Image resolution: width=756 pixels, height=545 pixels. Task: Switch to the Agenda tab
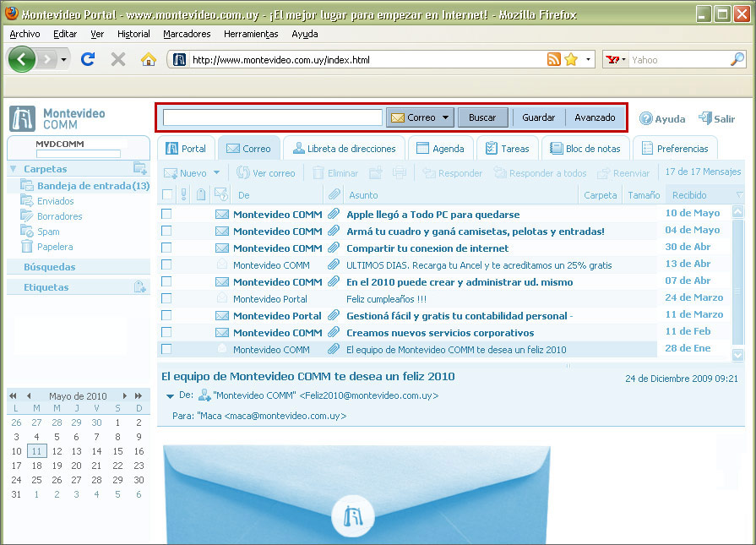[x=439, y=149]
